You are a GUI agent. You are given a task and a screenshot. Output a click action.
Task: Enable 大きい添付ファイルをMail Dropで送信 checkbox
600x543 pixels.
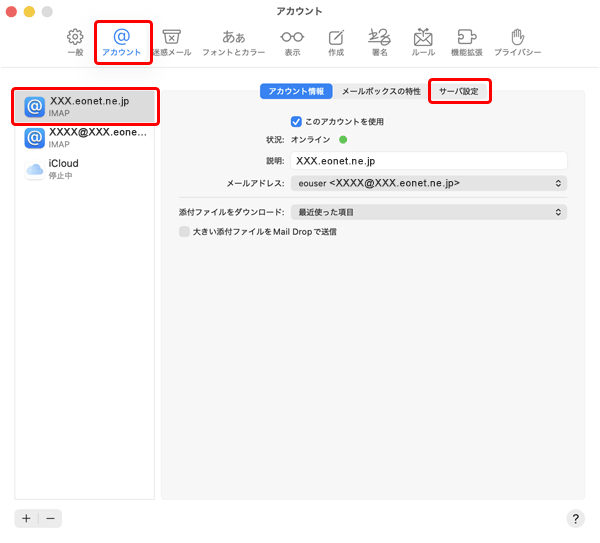(x=184, y=231)
